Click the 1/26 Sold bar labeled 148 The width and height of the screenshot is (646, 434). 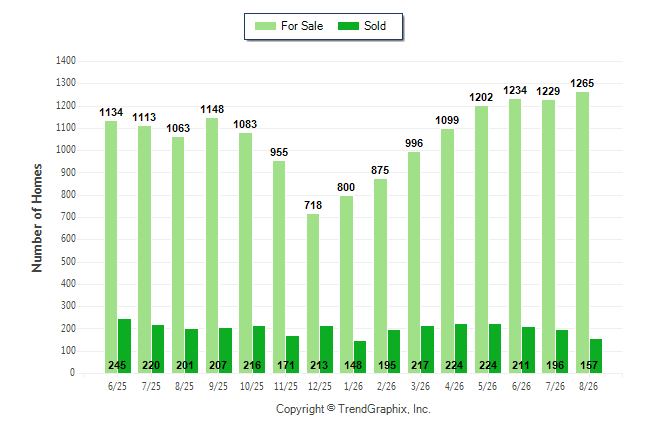(360, 357)
